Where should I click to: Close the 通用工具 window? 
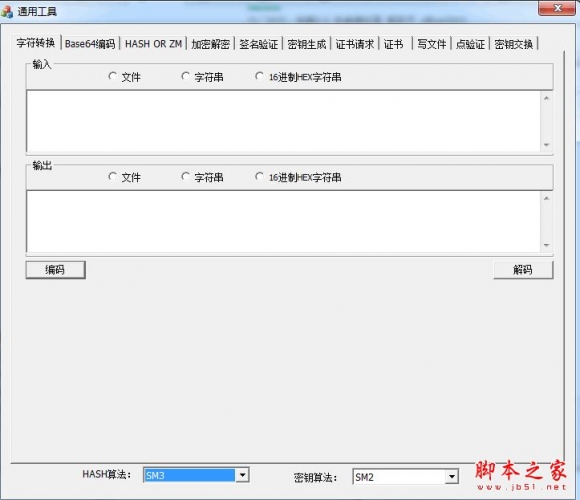(x=557, y=8)
